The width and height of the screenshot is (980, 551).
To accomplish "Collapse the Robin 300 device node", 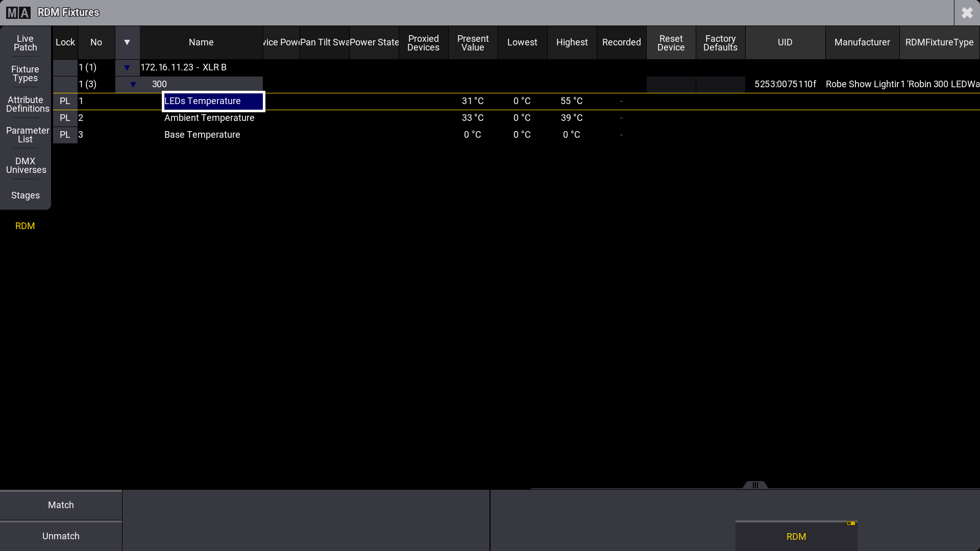I will tap(133, 84).
